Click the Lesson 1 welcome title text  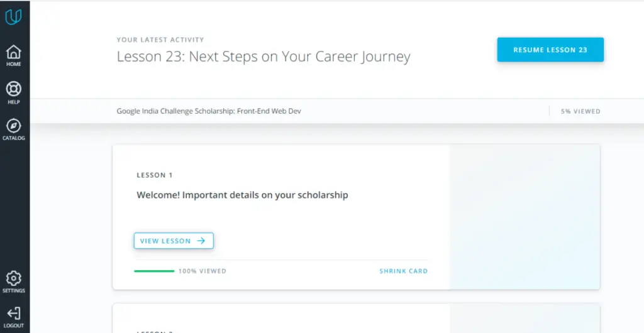242,195
